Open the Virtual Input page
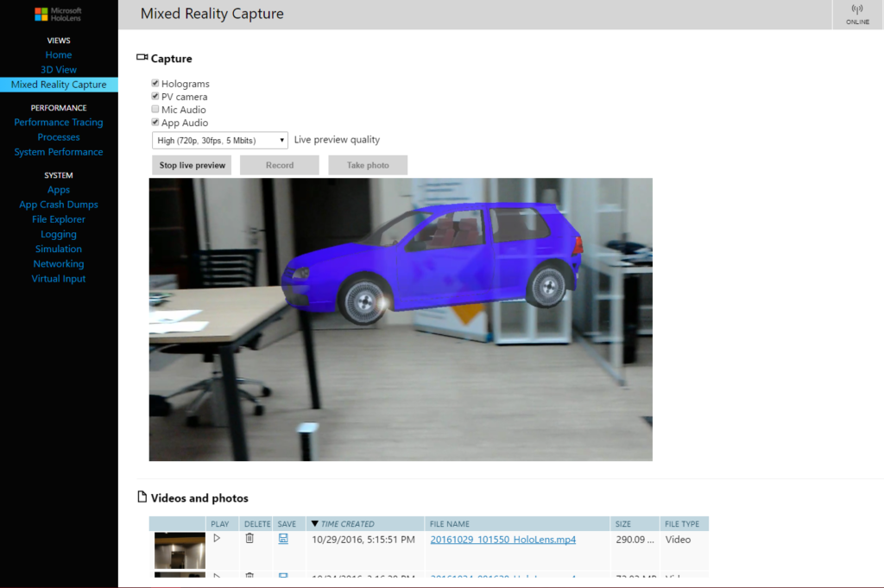The width and height of the screenshot is (884, 588). [x=59, y=279]
